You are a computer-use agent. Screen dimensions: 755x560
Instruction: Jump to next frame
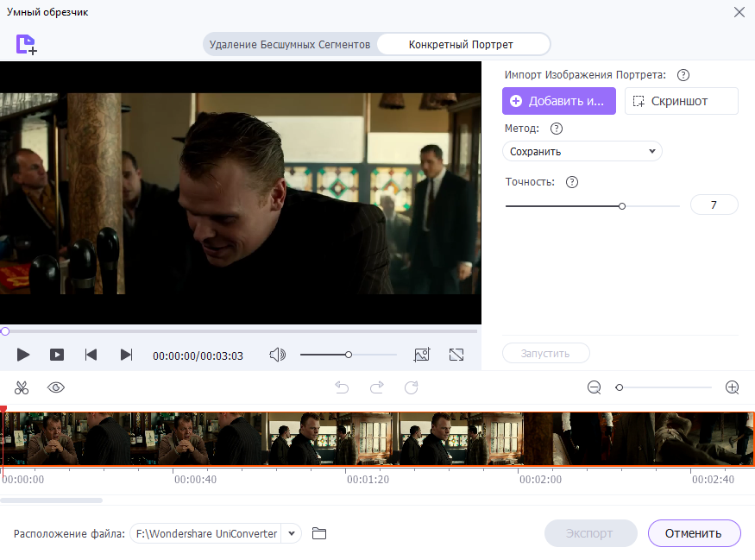126,356
